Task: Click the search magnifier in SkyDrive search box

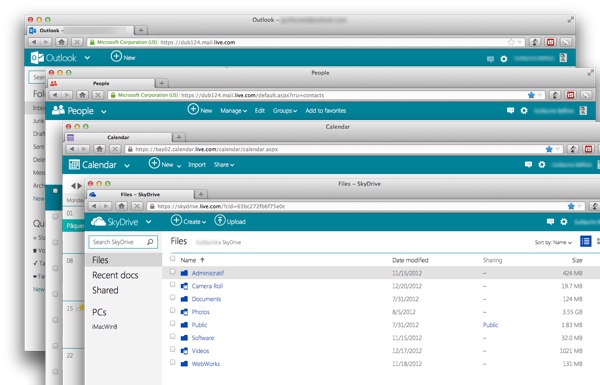Action: [x=150, y=242]
